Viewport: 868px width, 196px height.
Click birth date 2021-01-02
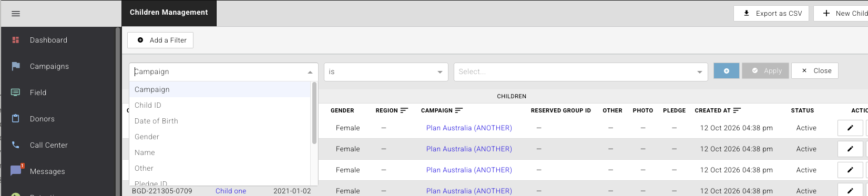pyautogui.click(x=292, y=191)
